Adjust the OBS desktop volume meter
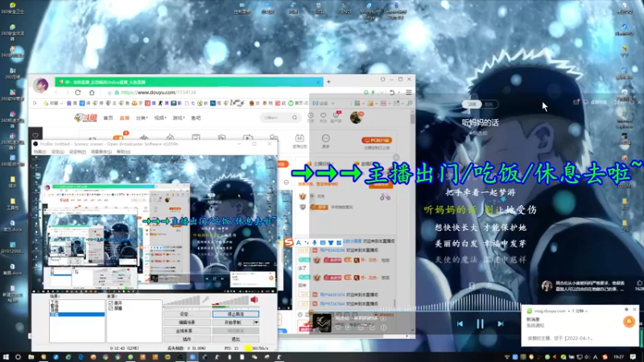The width and height of the screenshot is (644, 362). [230, 302]
